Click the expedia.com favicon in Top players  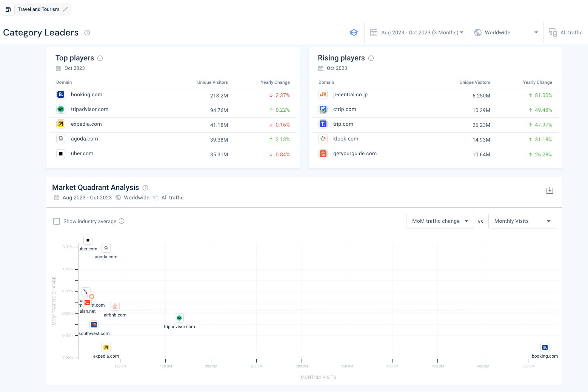click(x=61, y=124)
